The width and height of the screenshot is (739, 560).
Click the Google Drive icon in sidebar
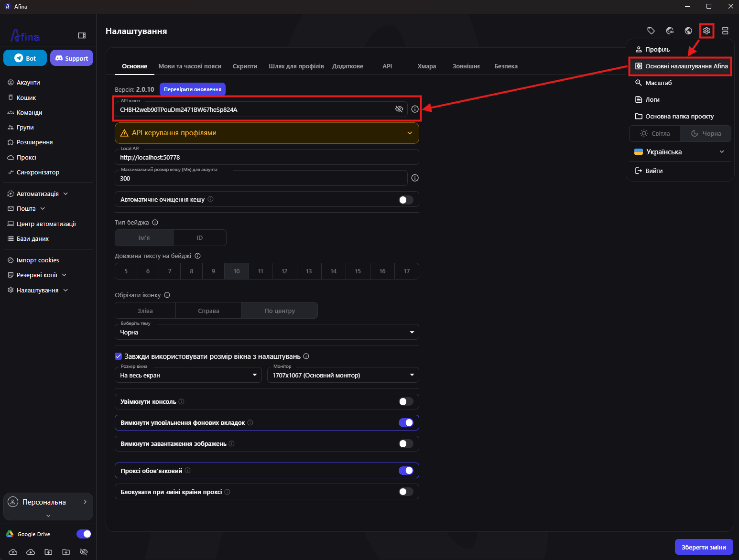(10, 534)
